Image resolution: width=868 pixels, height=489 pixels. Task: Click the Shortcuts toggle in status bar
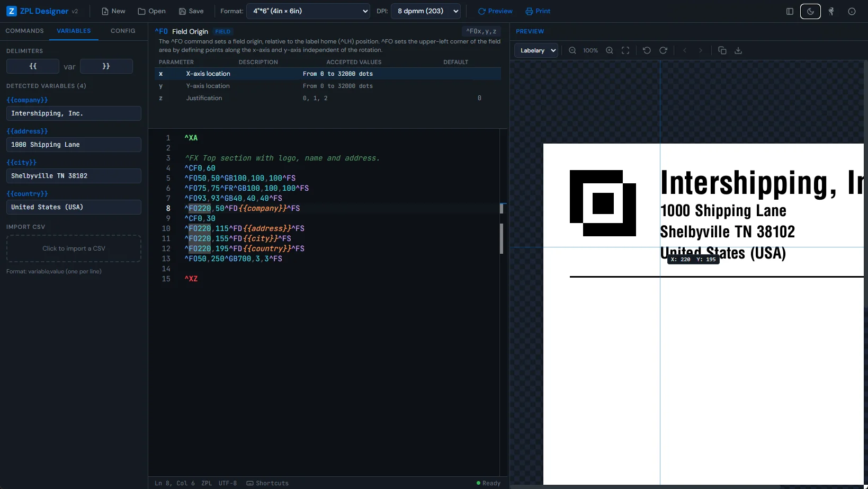[267, 483]
